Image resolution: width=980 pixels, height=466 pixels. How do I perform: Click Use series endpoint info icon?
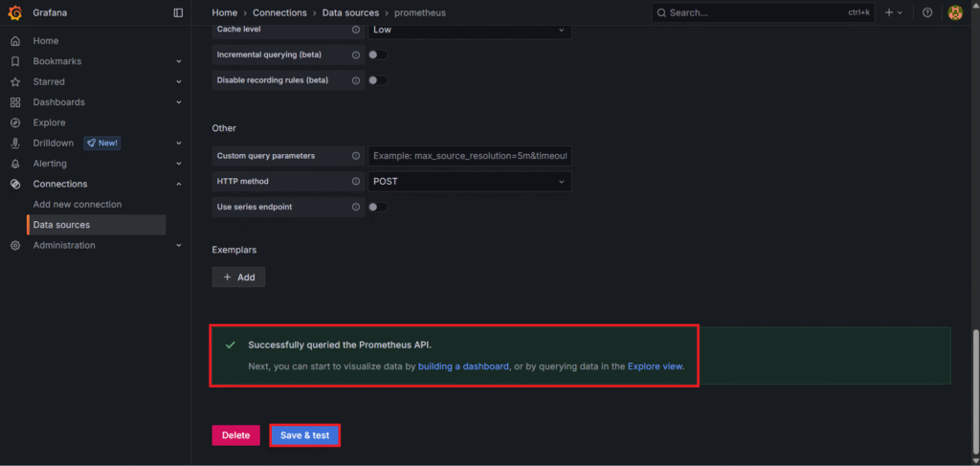(x=356, y=207)
